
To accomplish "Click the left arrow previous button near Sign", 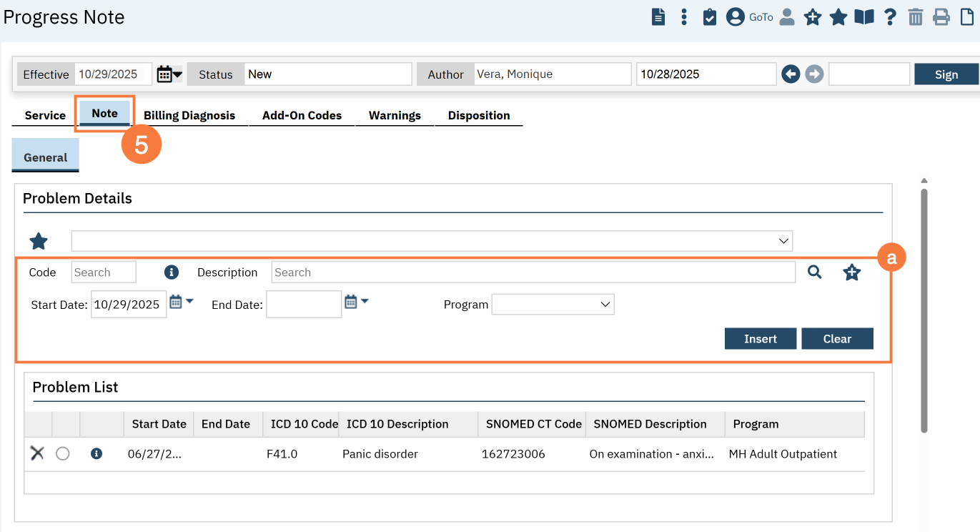I will pos(791,74).
